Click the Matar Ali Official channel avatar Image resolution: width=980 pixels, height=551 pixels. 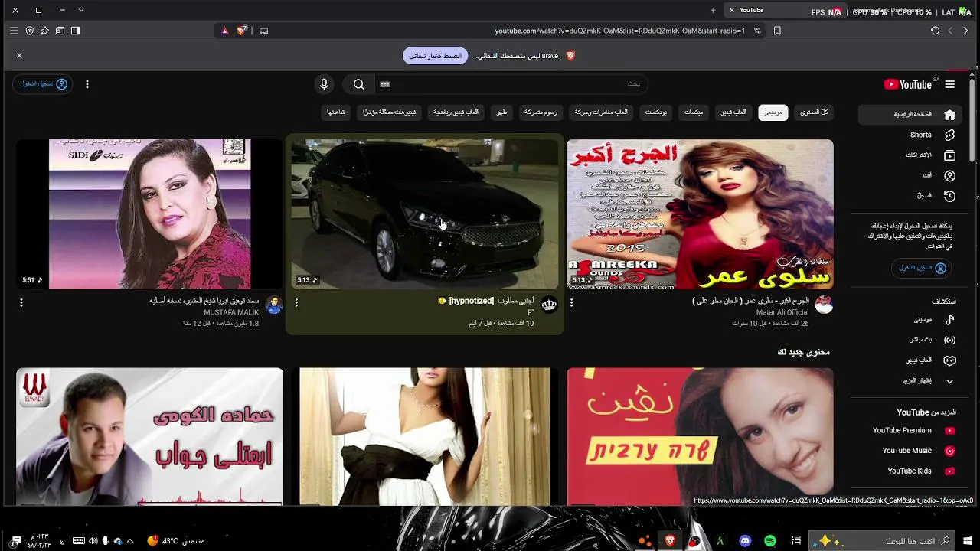coord(824,305)
